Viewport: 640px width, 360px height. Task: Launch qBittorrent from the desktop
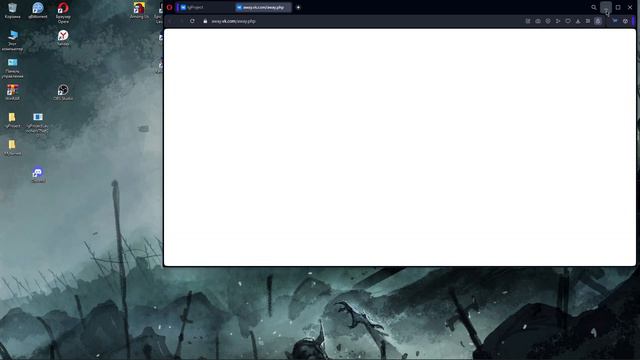pyautogui.click(x=38, y=11)
